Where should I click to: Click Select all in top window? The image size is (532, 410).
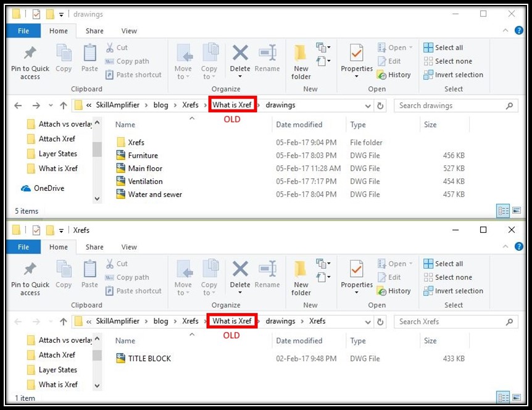[x=443, y=48]
